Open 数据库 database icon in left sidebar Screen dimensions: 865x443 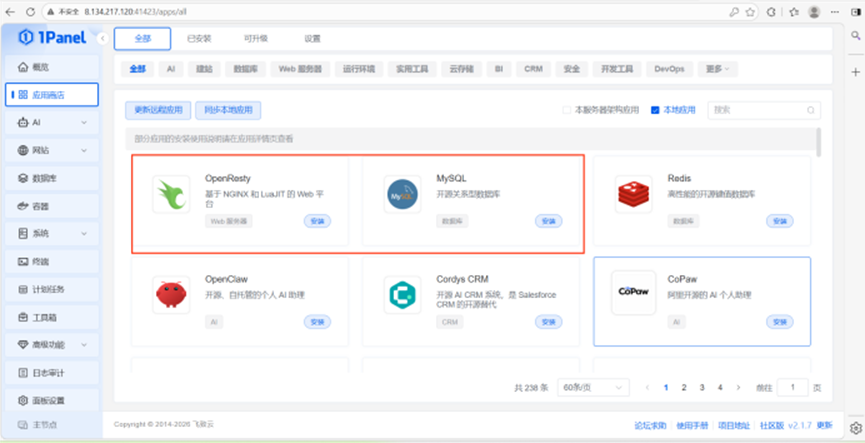point(23,178)
